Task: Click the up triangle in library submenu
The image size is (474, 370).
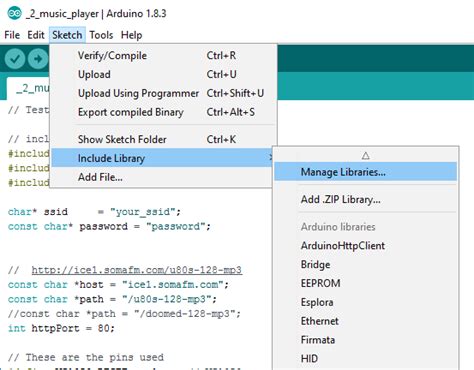Action: pos(366,156)
